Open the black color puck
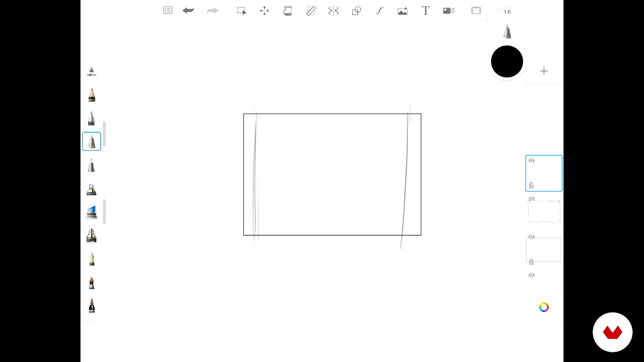The width and height of the screenshot is (644, 362). 507,62
